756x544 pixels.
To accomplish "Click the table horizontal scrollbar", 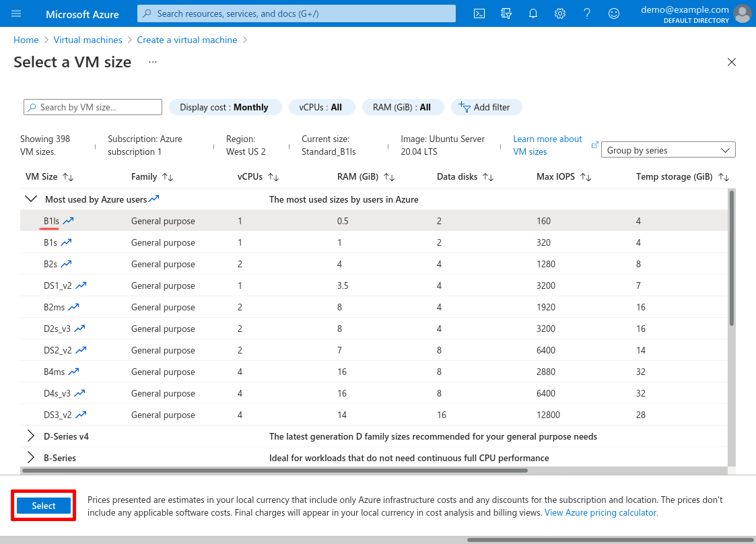I will [275, 470].
